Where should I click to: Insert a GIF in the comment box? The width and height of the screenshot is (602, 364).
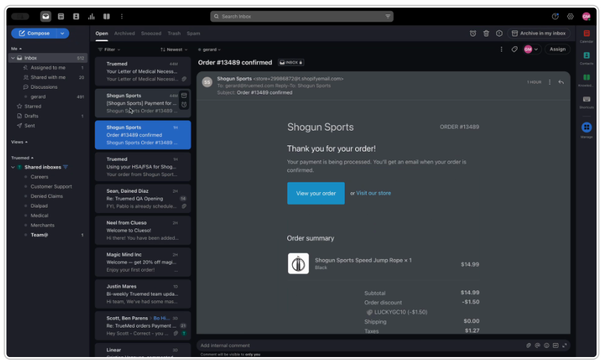tap(556, 346)
